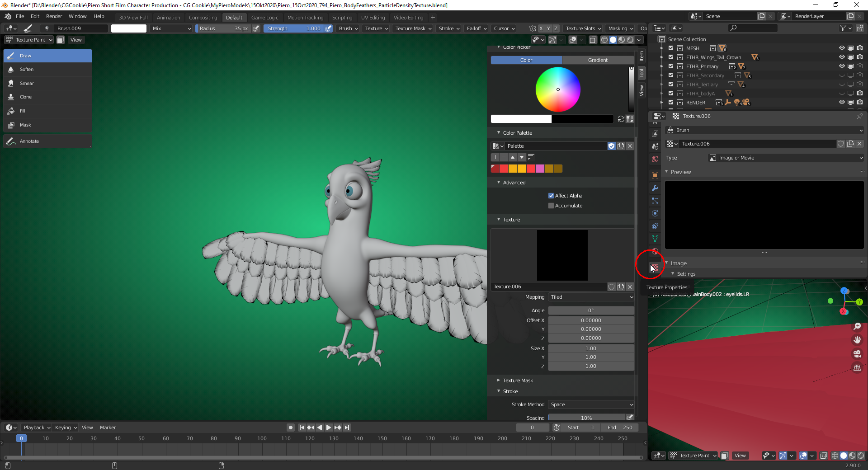
Task: Open the Physics Properties tab
Action: (x=655, y=213)
